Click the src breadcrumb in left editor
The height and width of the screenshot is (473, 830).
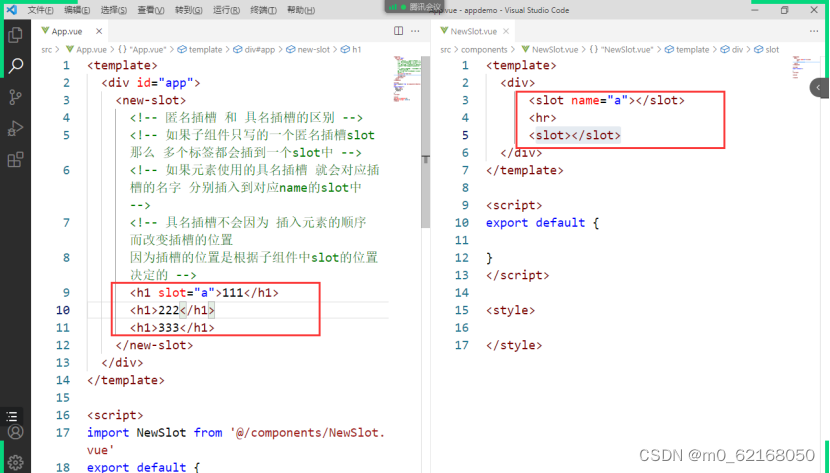47,49
